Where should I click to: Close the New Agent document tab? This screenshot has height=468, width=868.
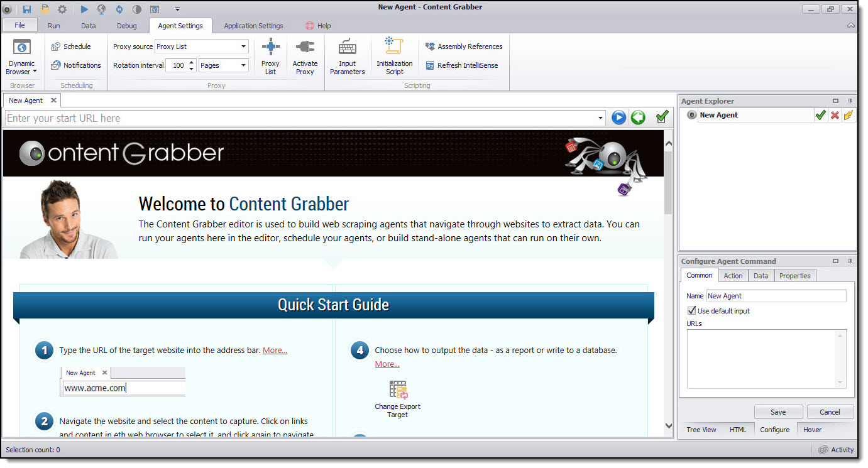point(53,100)
